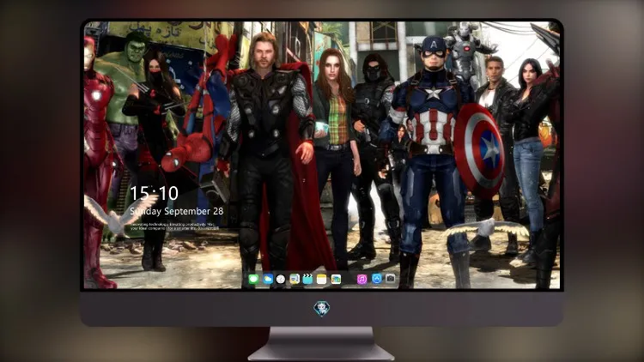Click the Sunday September 28 date text
This screenshot has width=644, height=362.
coord(177,211)
